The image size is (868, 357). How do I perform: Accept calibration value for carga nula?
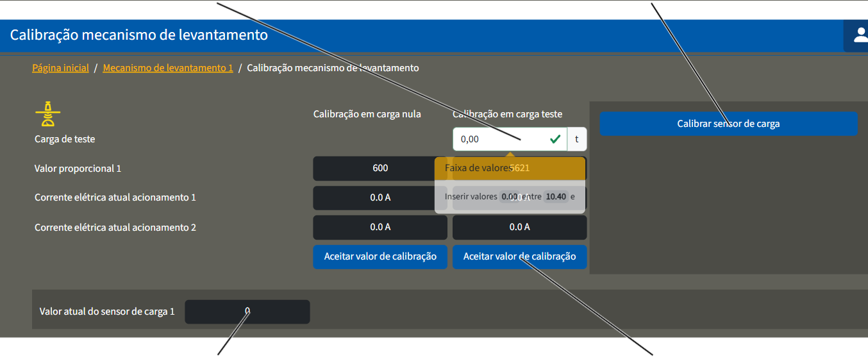pyautogui.click(x=380, y=256)
